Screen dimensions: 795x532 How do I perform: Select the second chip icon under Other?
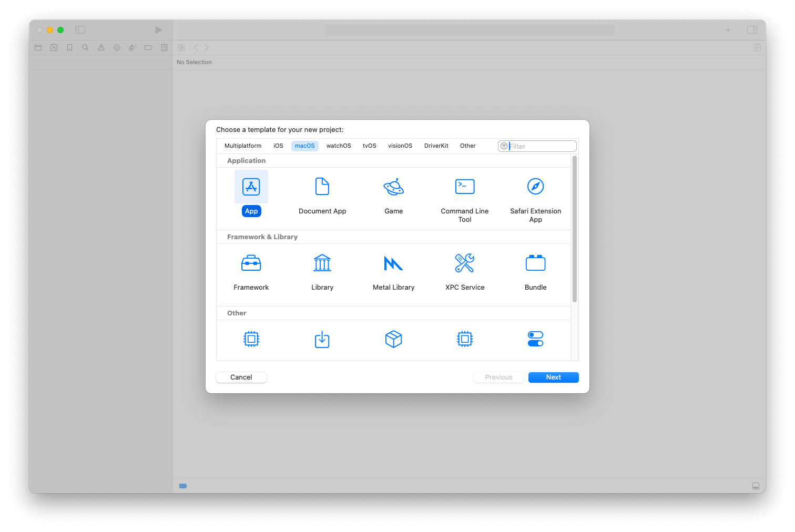(x=465, y=339)
